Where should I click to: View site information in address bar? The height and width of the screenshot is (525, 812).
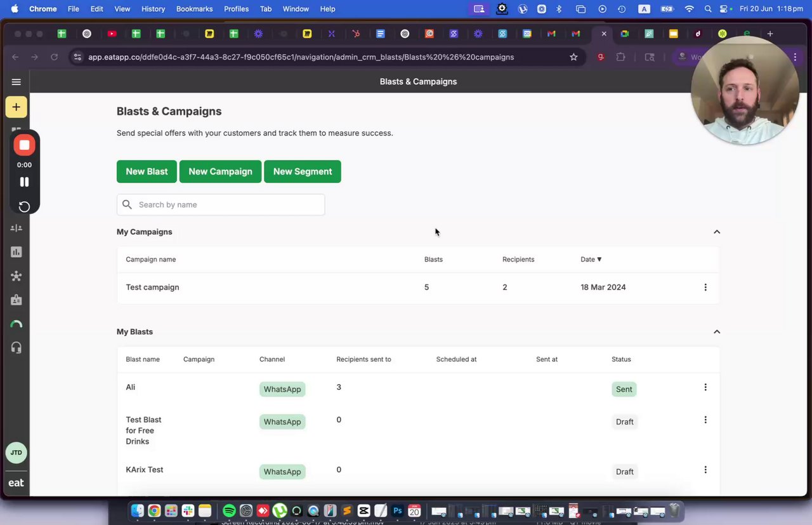tap(77, 57)
